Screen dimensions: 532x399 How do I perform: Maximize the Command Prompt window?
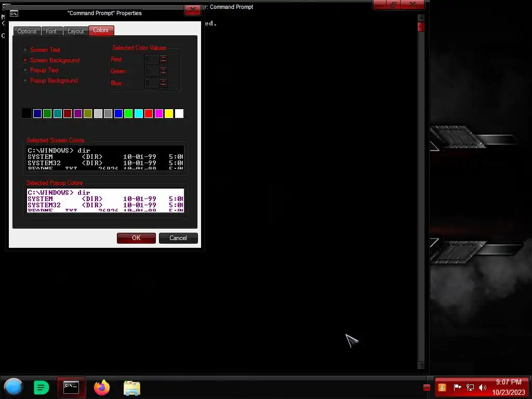point(394,5)
